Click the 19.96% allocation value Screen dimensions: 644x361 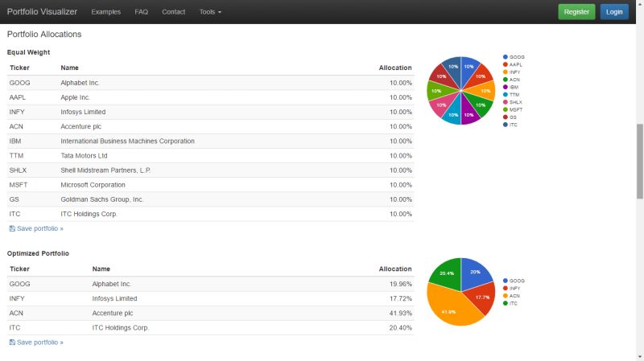[x=400, y=284]
